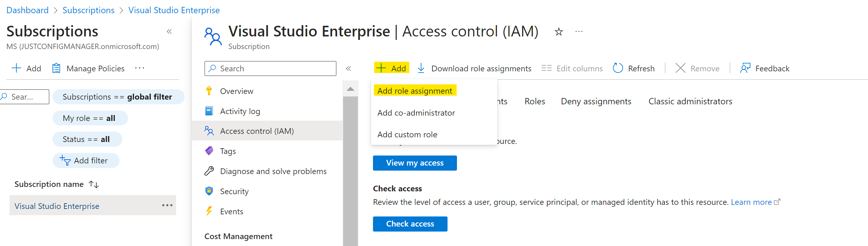This screenshot has height=246, width=868.
Task: Click the View my access button
Action: [415, 163]
